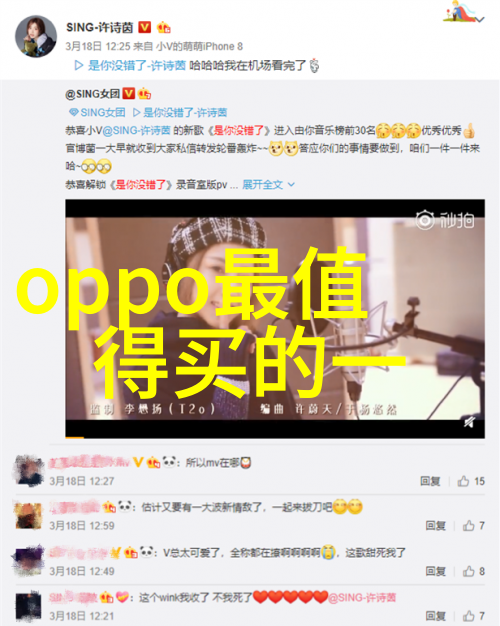The image size is (500, 626).
Task: Click the orange V verified badge beside SING-许诗茵
Action: tap(145, 27)
